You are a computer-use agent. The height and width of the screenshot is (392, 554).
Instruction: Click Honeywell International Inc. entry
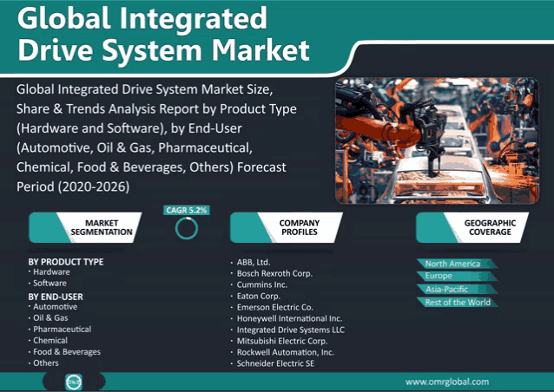(289, 318)
